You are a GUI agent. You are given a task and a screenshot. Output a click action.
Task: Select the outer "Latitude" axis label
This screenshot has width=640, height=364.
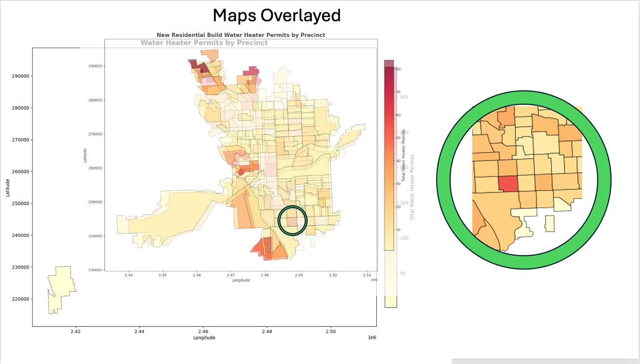tap(8, 188)
